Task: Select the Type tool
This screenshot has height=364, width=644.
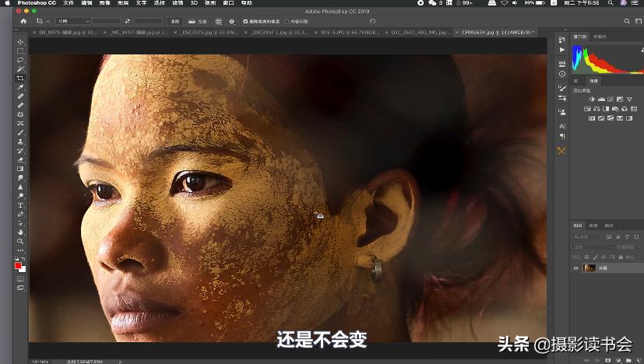Action: click(20, 205)
